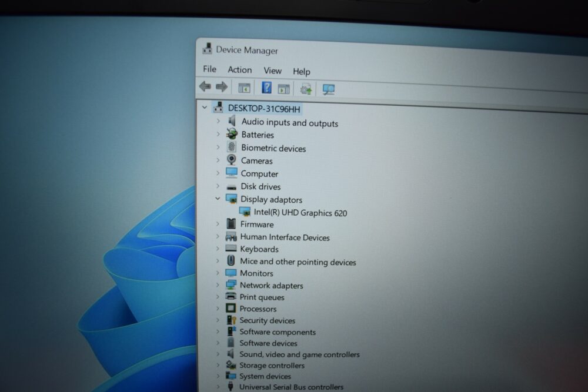Click the icon beside Human Interface Devices
This screenshot has height=392, width=588.
click(231, 236)
